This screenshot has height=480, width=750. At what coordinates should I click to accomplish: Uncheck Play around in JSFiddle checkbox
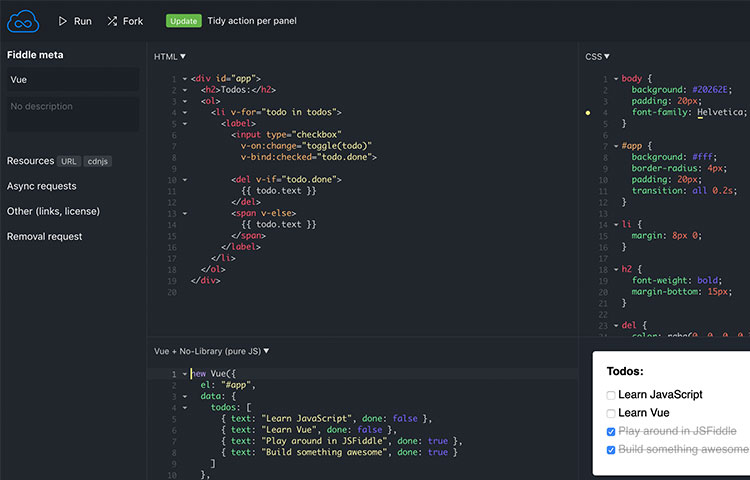611,432
